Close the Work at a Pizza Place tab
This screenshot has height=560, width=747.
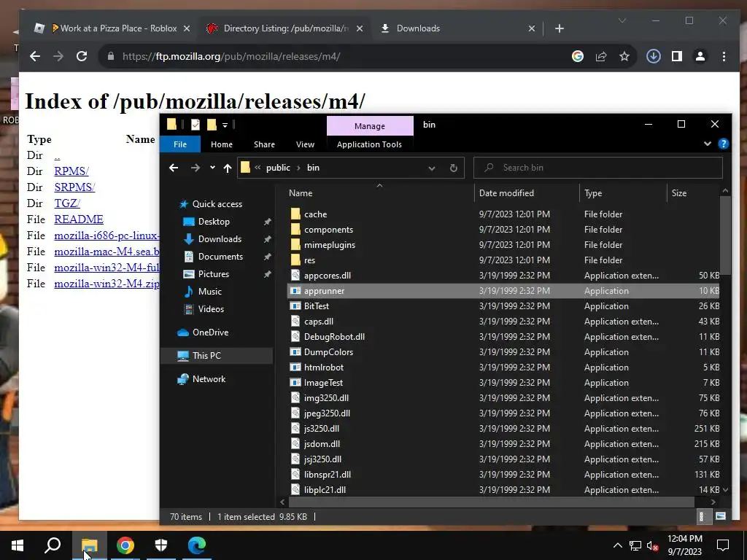click(x=187, y=28)
